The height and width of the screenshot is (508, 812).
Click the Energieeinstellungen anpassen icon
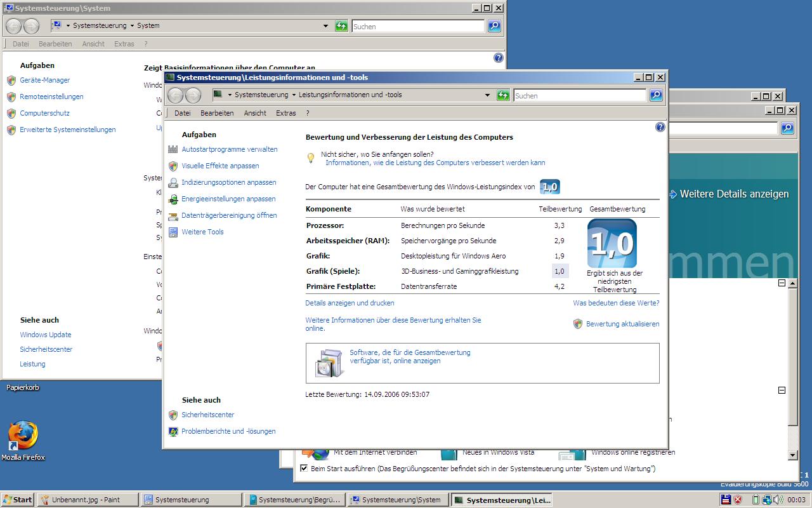173,199
